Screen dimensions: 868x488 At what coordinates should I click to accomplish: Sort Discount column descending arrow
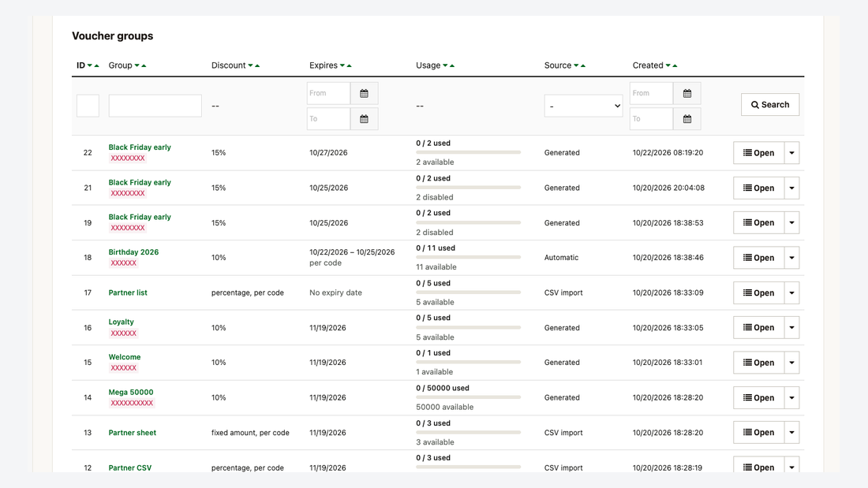click(x=250, y=65)
